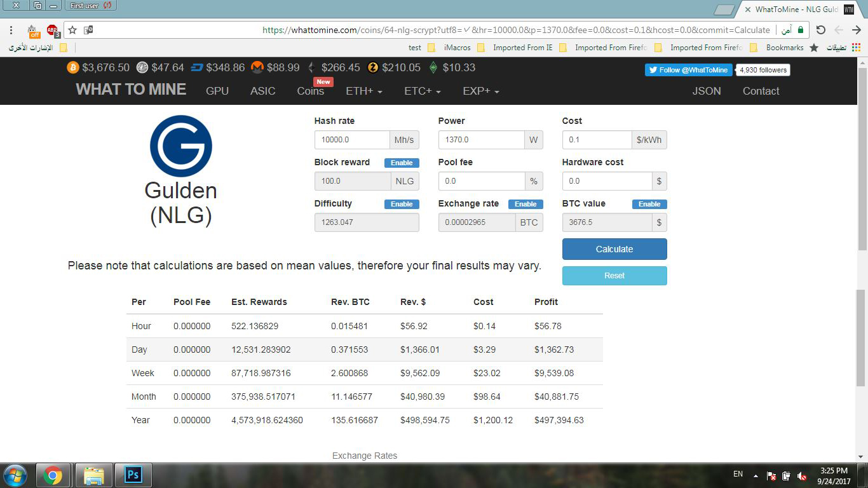Enable custom Exchange rate
This screenshot has width=868, height=488.
[526, 204]
